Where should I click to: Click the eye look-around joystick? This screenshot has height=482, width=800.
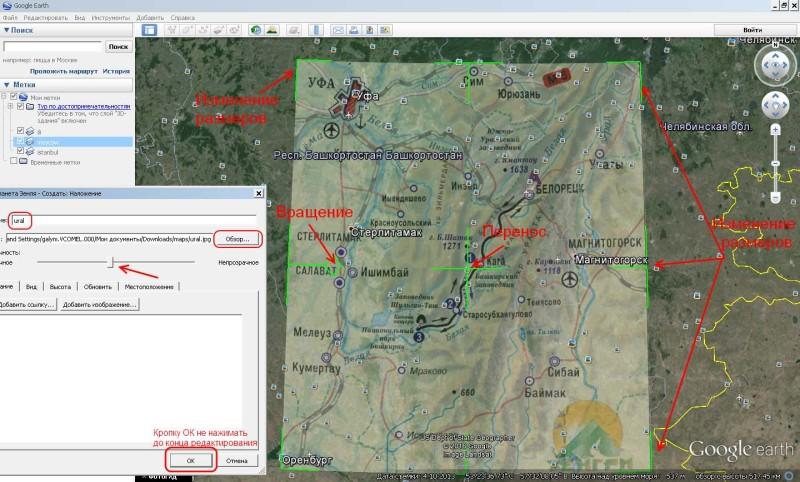(776, 65)
